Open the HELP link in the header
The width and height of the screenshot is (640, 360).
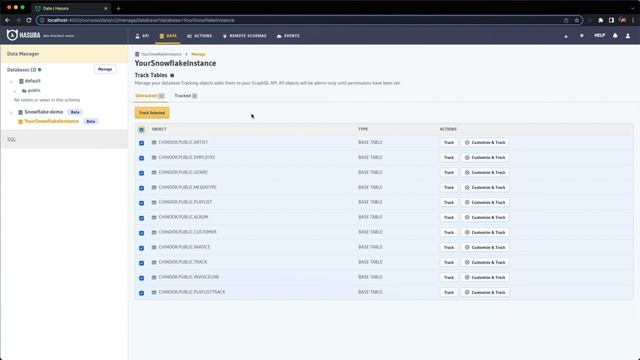click(x=599, y=36)
